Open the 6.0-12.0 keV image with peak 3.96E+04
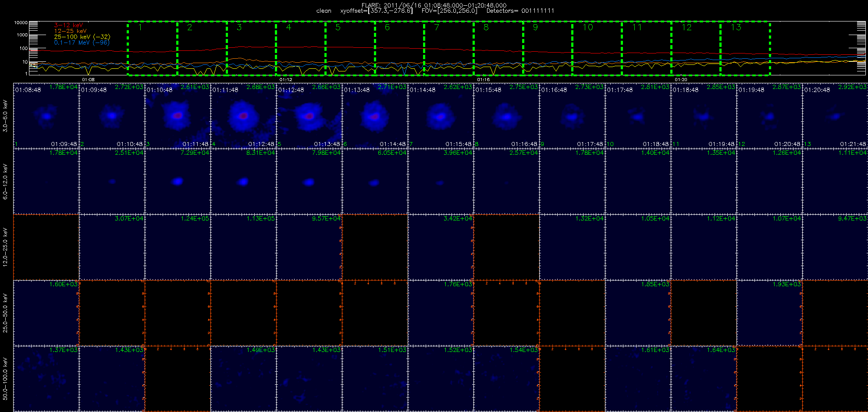The width and height of the screenshot is (868, 412). pos(441,181)
